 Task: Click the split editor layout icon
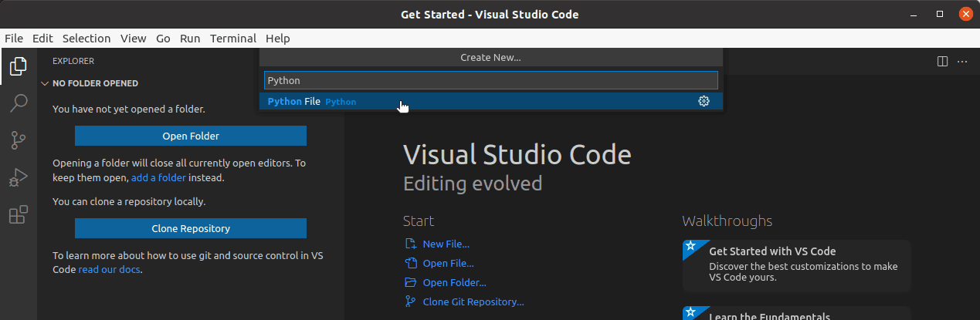(942, 62)
